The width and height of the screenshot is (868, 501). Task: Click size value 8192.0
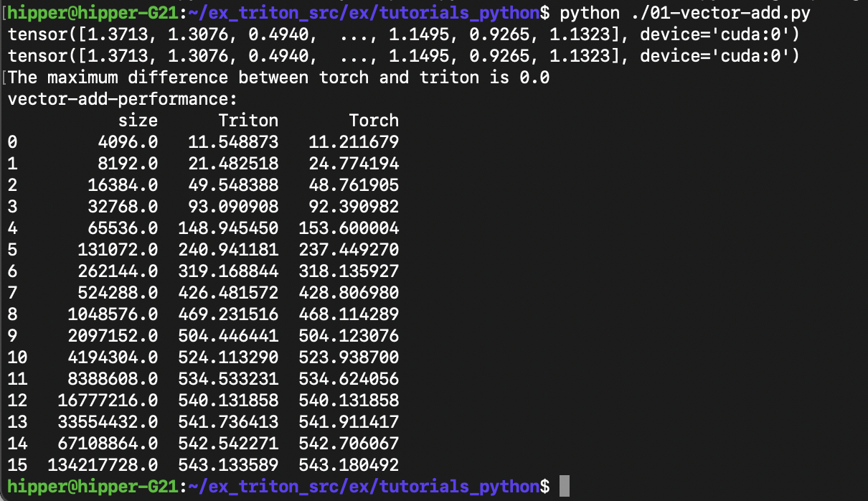pyautogui.click(x=128, y=164)
